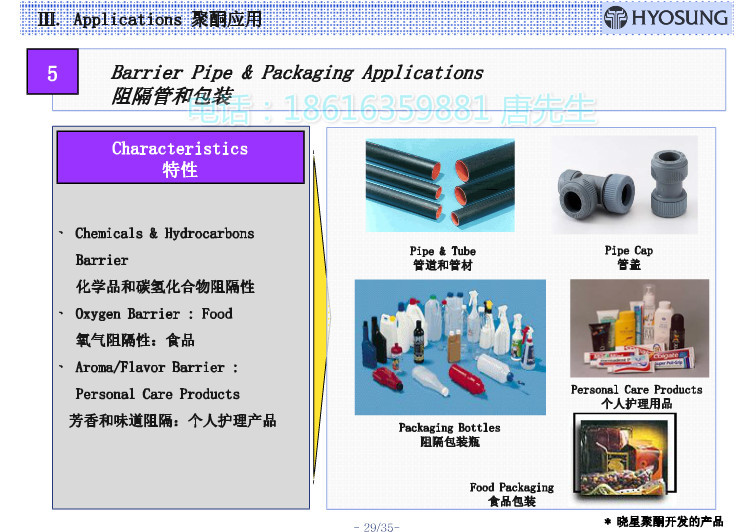Viewport: 756px width, 532px height.
Task: Click the title 'Barrier Pipe & Packaging Applications'
Action: pos(297,72)
